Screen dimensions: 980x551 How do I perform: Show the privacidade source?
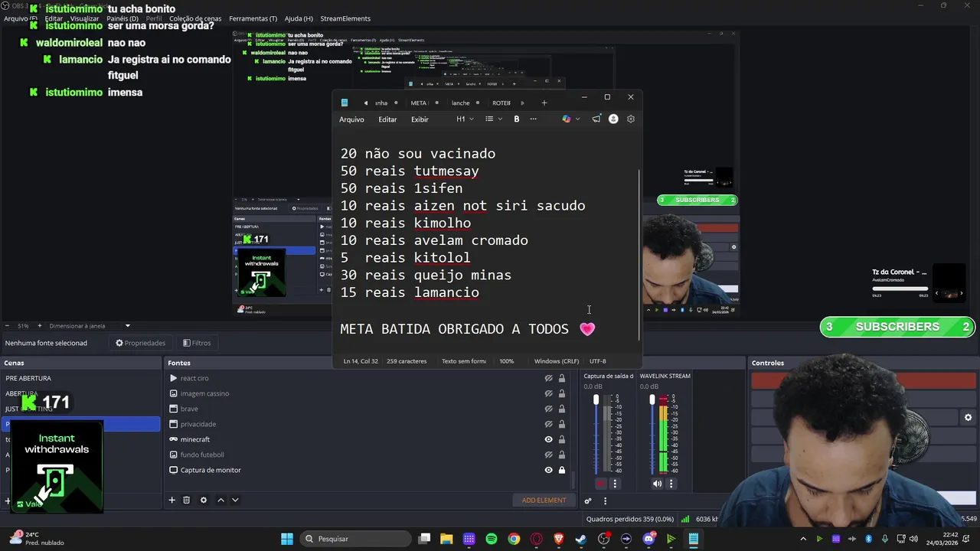[x=548, y=424]
